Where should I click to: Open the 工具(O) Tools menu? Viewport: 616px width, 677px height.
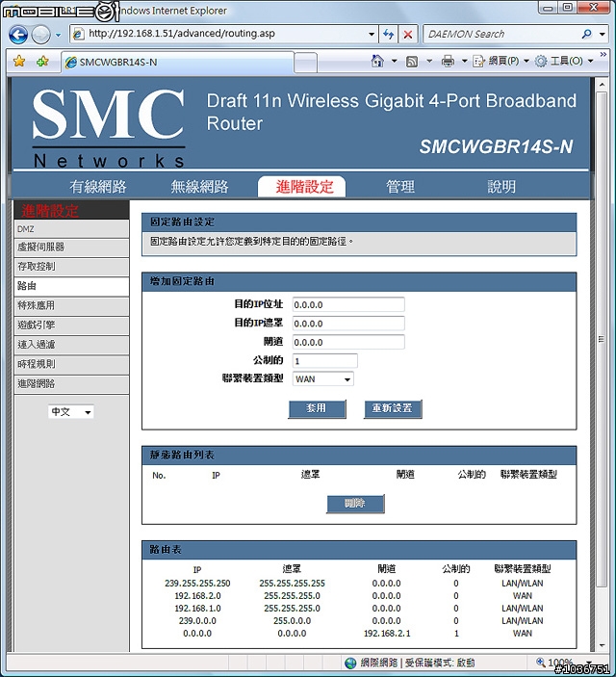point(564,62)
